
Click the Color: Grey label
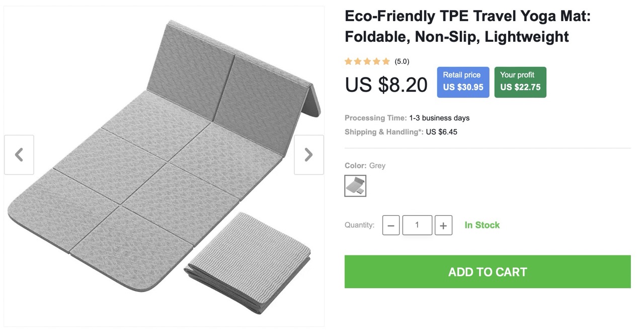pos(365,165)
